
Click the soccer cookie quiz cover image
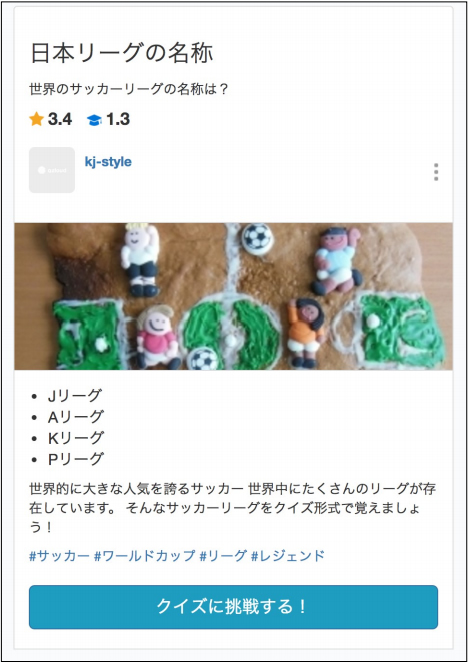coord(233,296)
